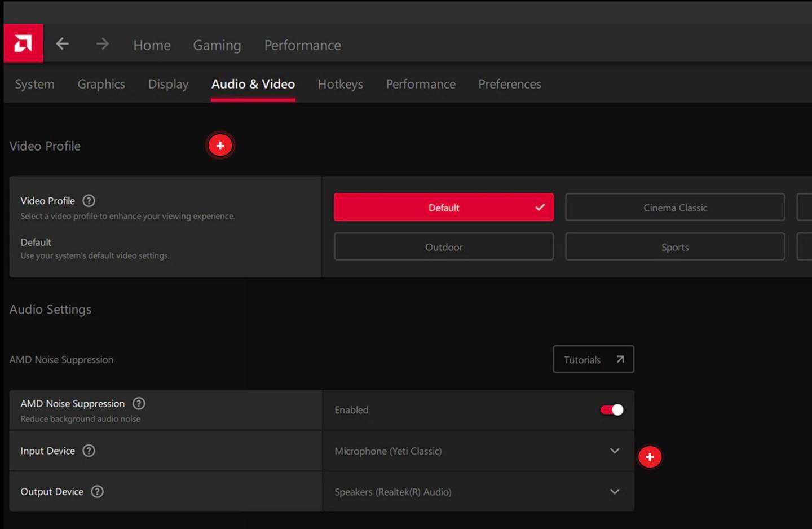Open help icon for Video Profile
Viewport: 812px width, 529px height.
89,201
